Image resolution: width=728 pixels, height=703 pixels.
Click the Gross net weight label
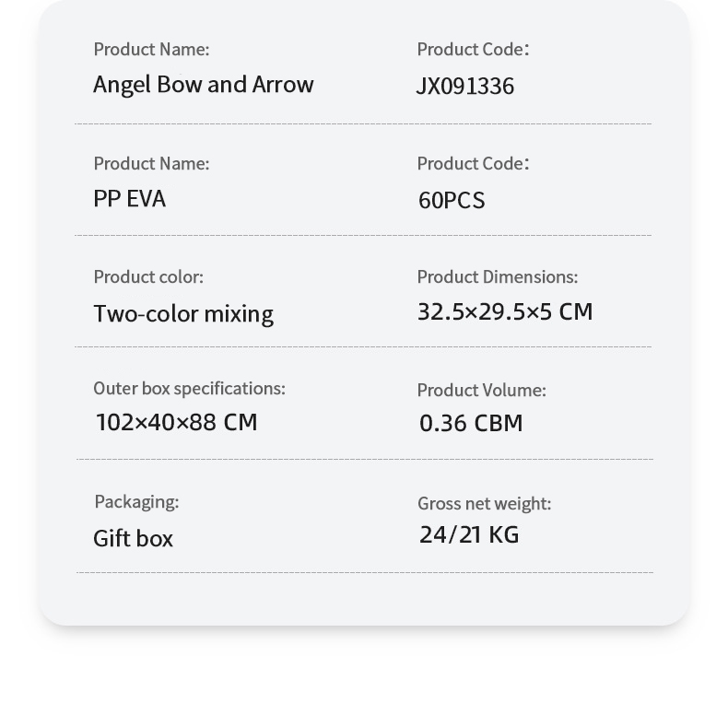click(484, 503)
